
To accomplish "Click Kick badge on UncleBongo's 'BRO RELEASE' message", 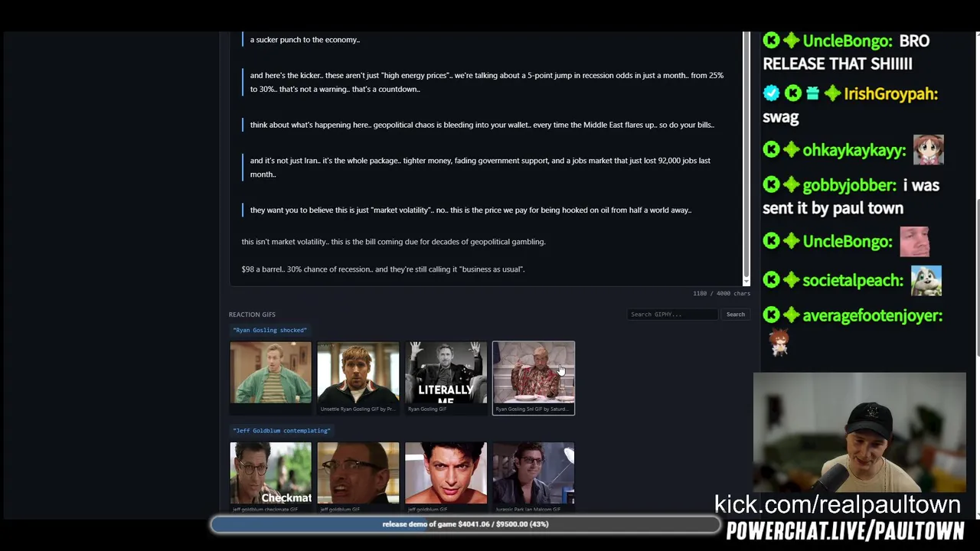I will [x=771, y=41].
